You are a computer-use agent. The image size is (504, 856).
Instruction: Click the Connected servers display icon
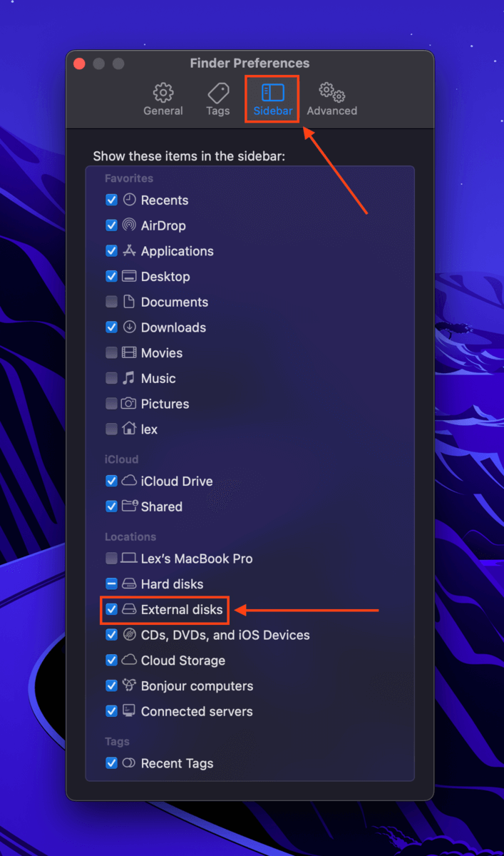click(x=129, y=711)
